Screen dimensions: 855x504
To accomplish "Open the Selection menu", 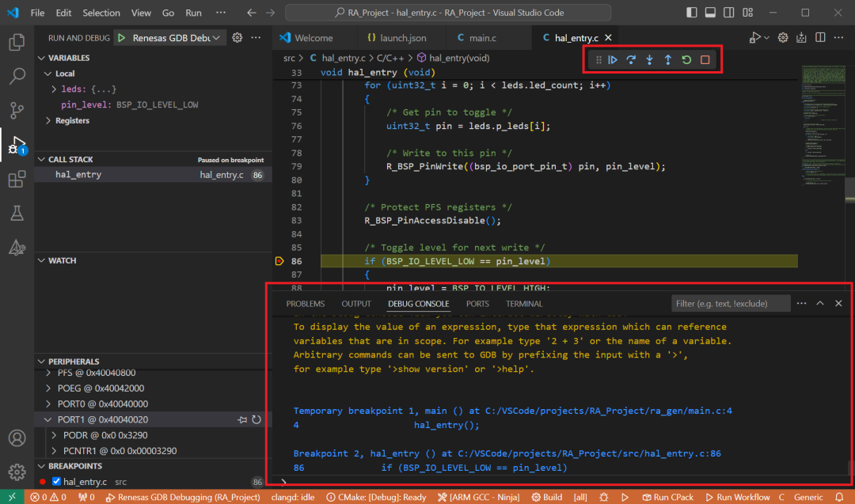I will tap(101, 13).
